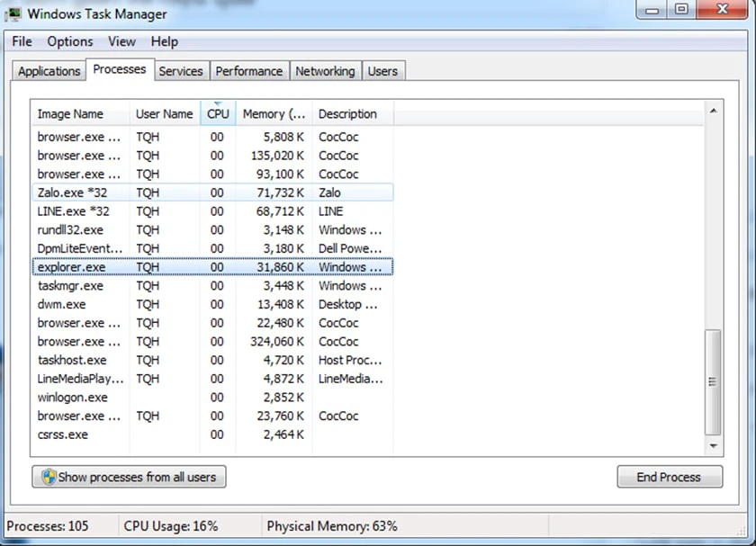Image resolution: width=756 pixels, height=546 pixels.
Task: Select browser.exe using 135,020 K memory
Action: [212, 156]
